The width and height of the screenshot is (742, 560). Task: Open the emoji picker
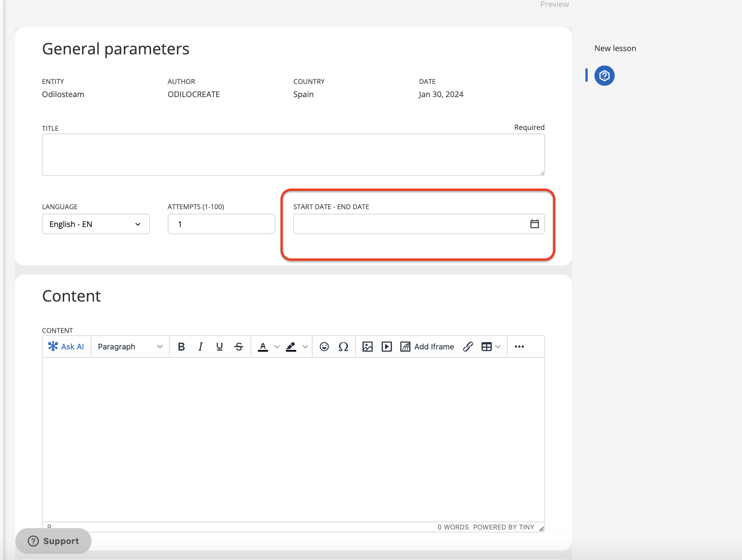click(324, 347)
